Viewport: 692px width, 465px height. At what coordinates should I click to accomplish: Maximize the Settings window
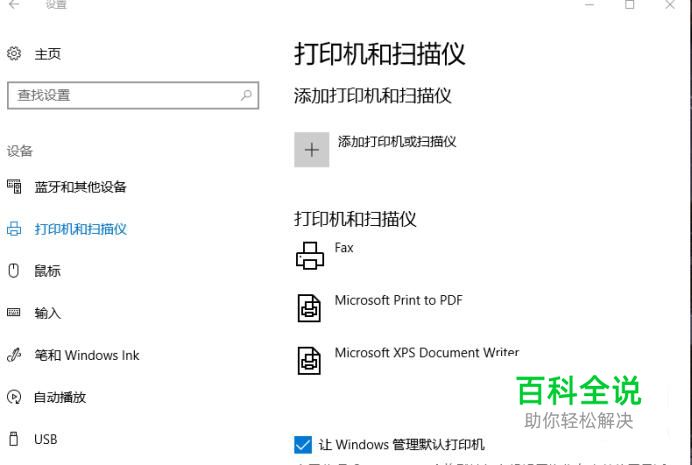click(x=630, y=5)
